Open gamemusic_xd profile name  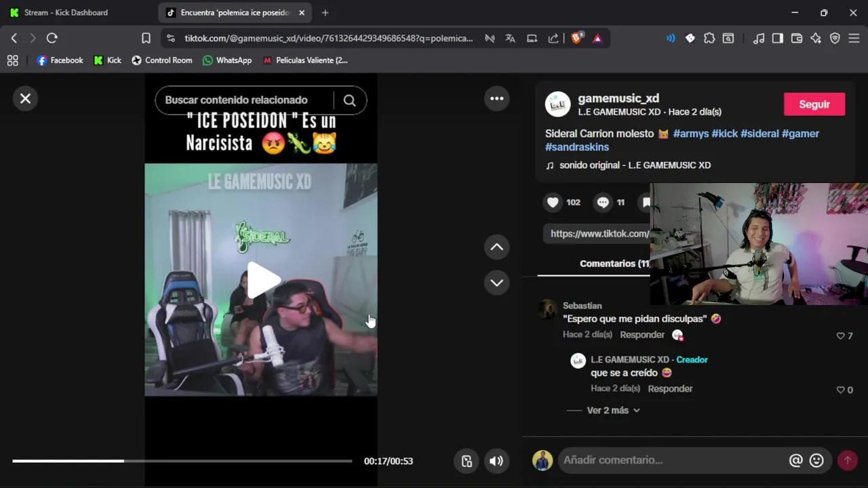click(618, 98)
